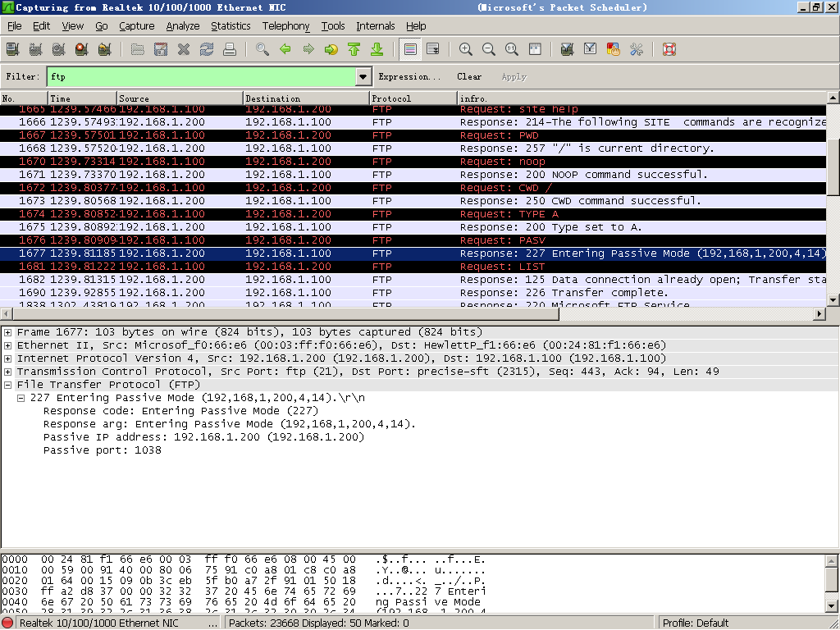The height and width of the screenshot is (630, 840).
Task: Sort by the Time column header
Action: click(x=83, y=98)
